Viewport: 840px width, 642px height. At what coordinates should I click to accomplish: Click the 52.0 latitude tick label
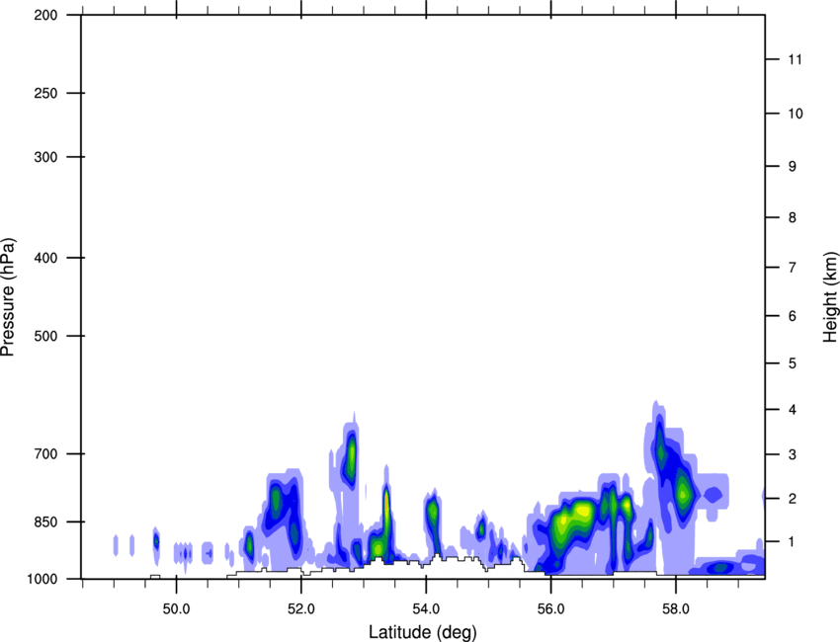coord(301,609)
